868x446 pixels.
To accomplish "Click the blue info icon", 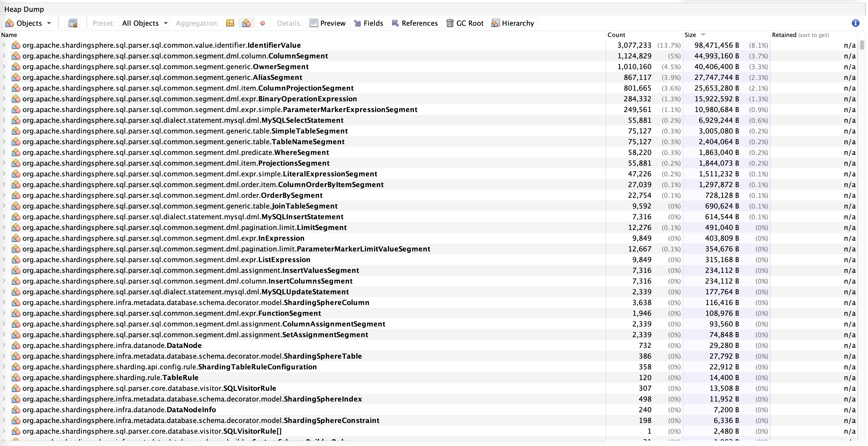I will point(855,23).
